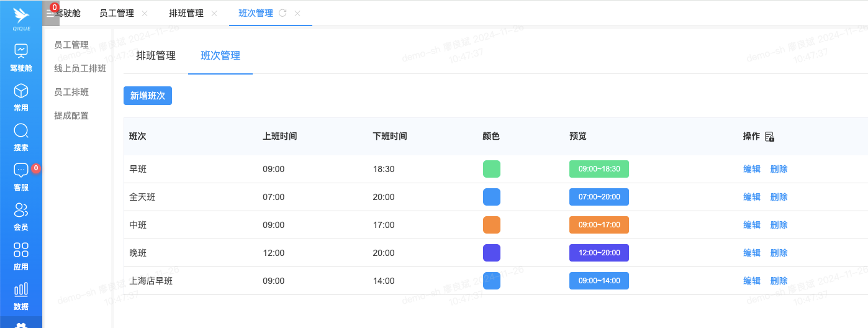Click the 07:00~20:00 preview tag
The width and height of the screenshot is (868, 328).
point(599,197)
